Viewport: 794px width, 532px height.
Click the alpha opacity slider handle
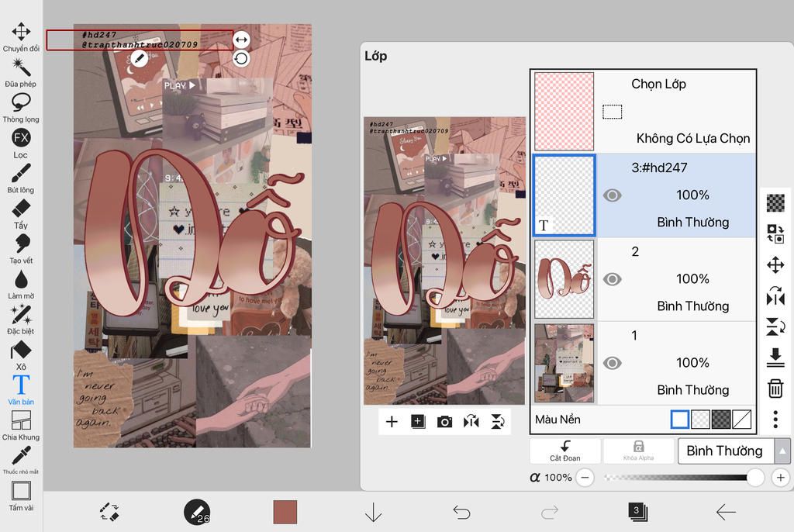click(755, 477)
